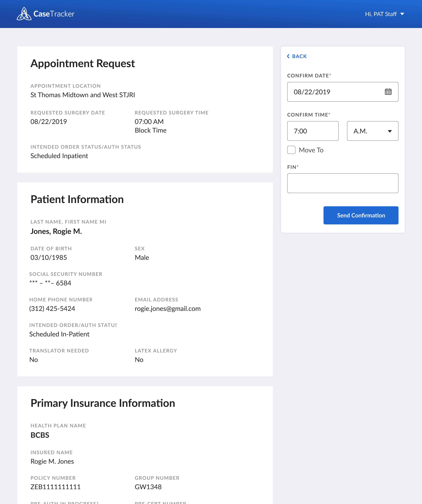This screenshot has width=422, height=504.
Task: Click the email rogie.jones@gmail.com
Action: coord(167,309)
